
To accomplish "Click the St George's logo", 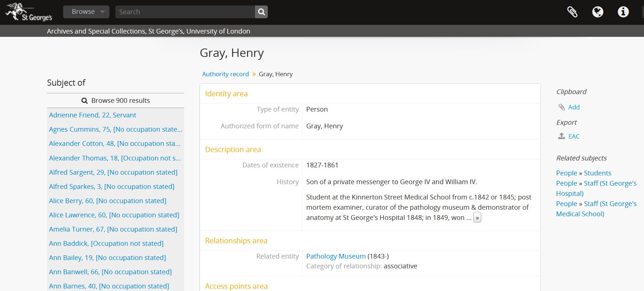I will tap(28, 12).
